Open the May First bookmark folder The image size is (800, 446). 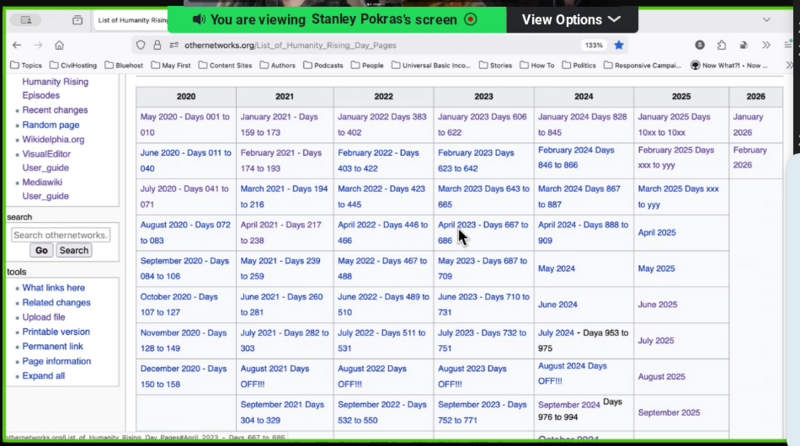click(171, 65)
